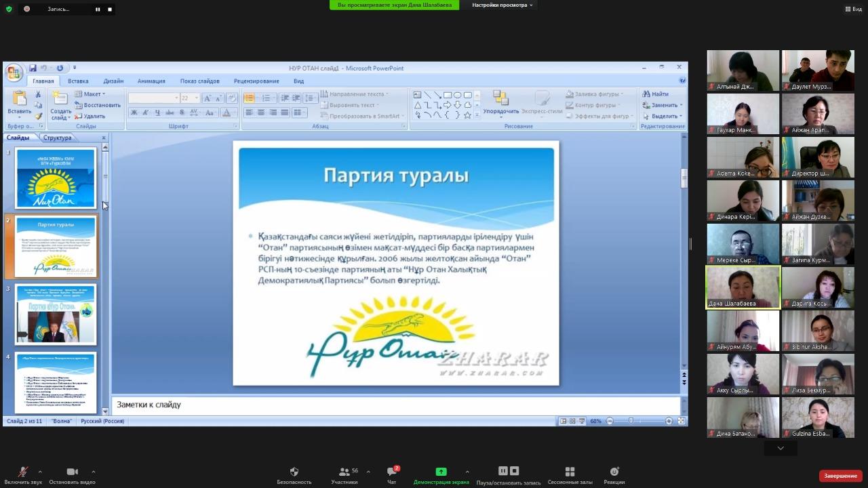The width and height of the screenshot is (868, 488).
Task: Unmute microphone (Включить звук)
Action: [22, 472]
